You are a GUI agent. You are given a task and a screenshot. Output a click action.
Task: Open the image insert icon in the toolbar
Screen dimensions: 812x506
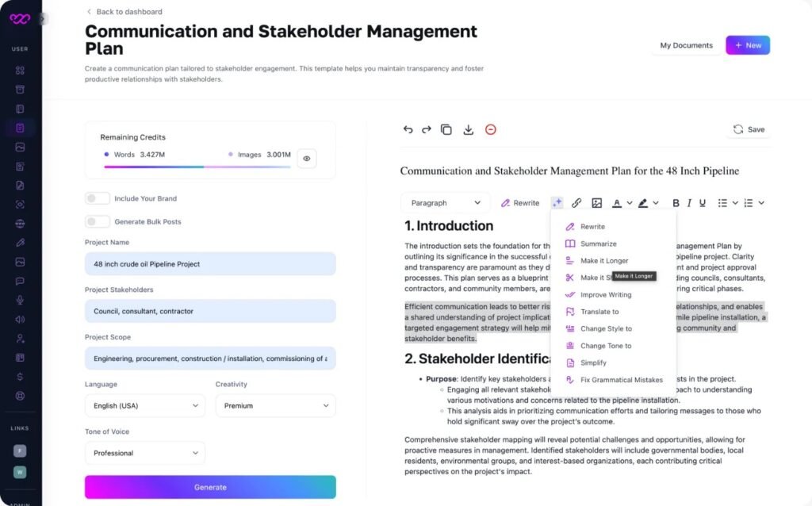click(596, 203)
